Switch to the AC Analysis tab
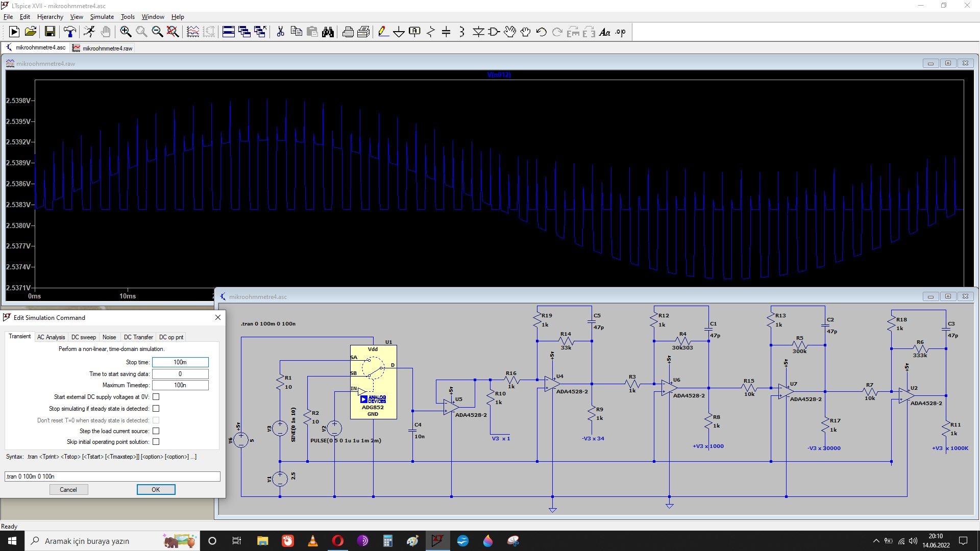The height and width of the screenshot is (551, 980). tap(51, 337)
